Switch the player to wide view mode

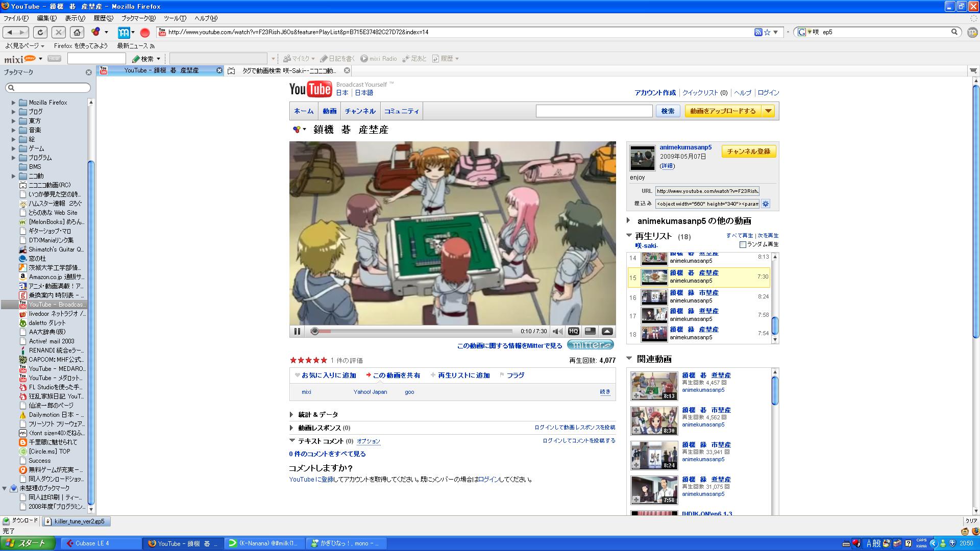click(590, 331)
